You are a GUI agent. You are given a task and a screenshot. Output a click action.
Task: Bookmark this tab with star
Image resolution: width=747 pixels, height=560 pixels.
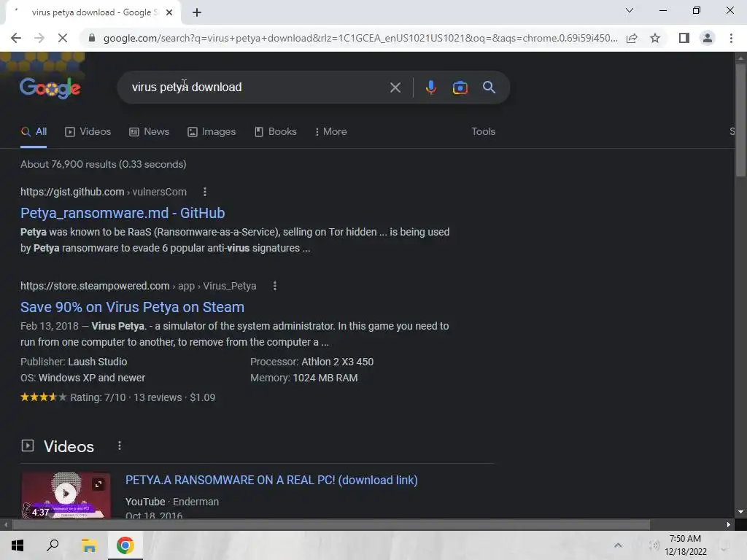655,38
